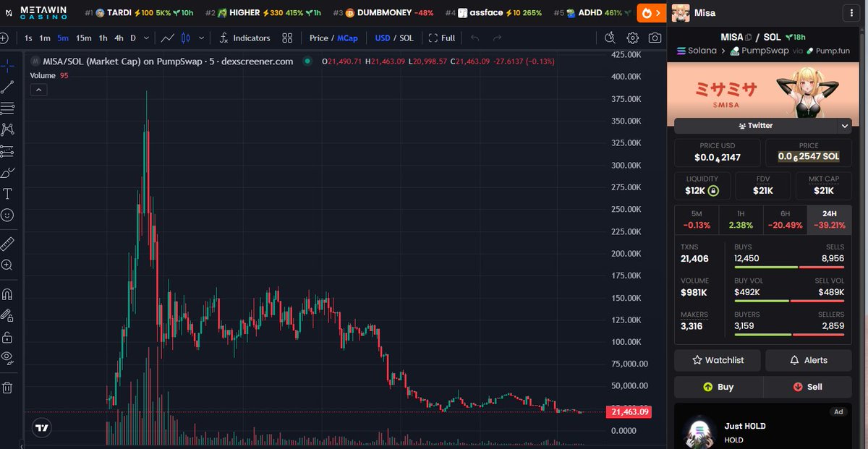Select the 5M price change tab
This screenshot has height=449, width=868.
tap(696, 220)
